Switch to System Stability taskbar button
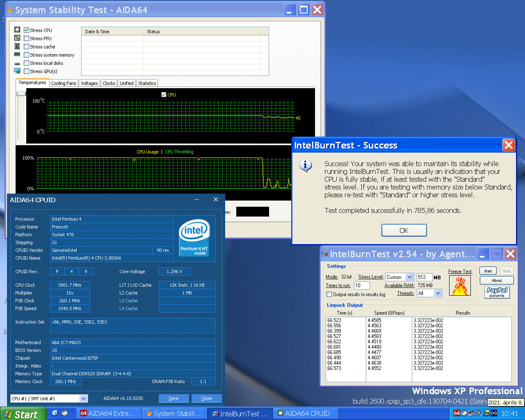525x420 pixels. pos(174,413)
